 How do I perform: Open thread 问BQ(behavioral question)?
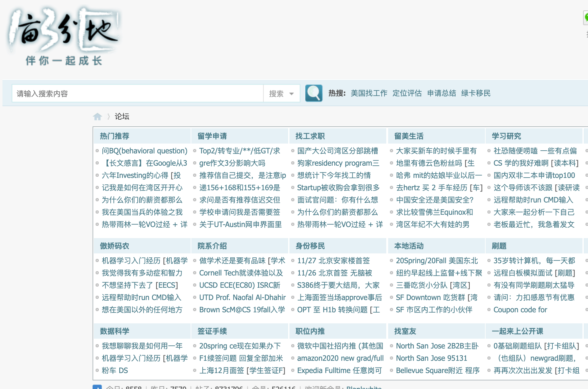click(x=144, y=151)
